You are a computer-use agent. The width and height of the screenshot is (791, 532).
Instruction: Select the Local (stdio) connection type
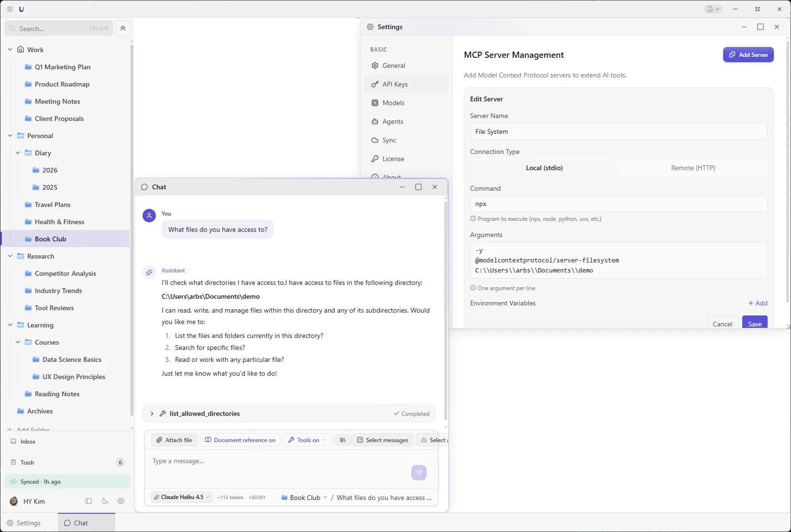pyautogui.click(x=544, y=168)
